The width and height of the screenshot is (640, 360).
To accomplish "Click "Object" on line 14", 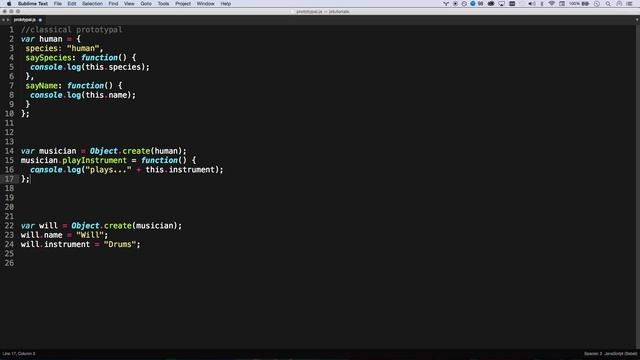I will 104,151.
